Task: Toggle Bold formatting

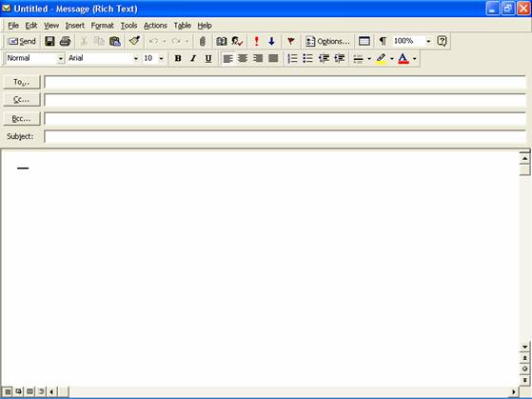Action: [178, 58]
